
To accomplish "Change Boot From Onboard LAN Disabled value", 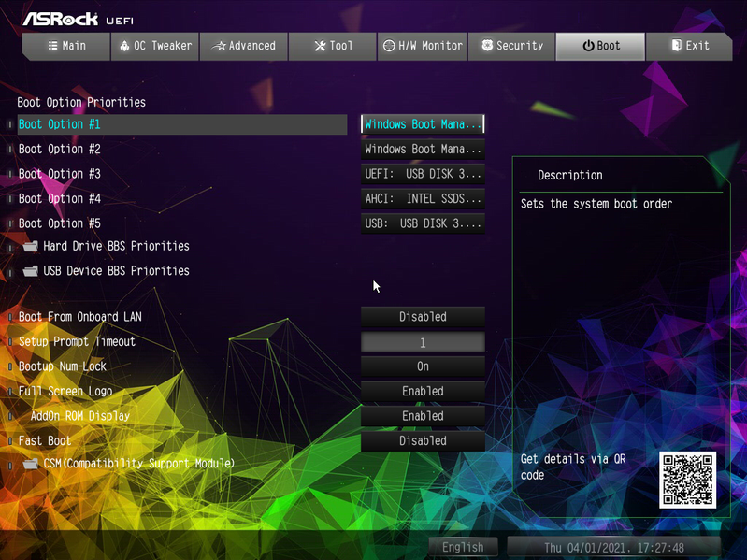I will pos(423,317).
